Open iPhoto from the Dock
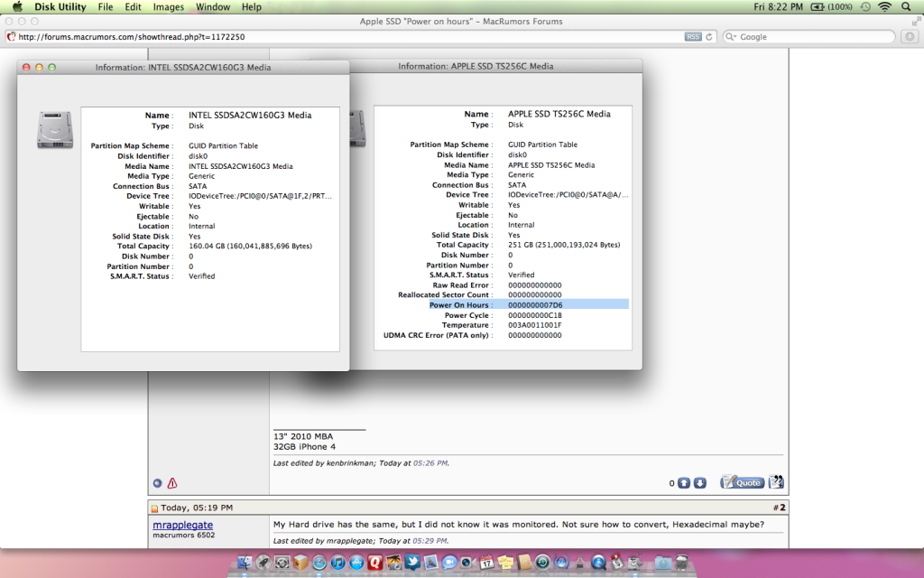Viewport: 924px width, 578px height. point(393,563)
